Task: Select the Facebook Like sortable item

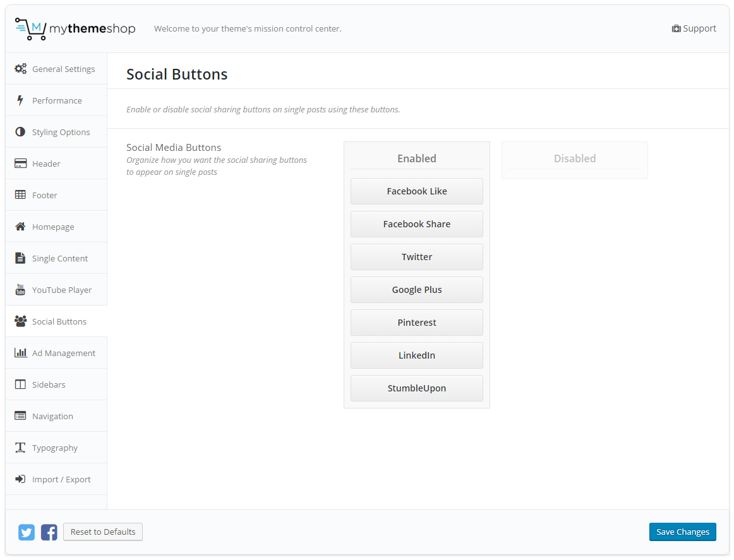Action: [417, 191]
